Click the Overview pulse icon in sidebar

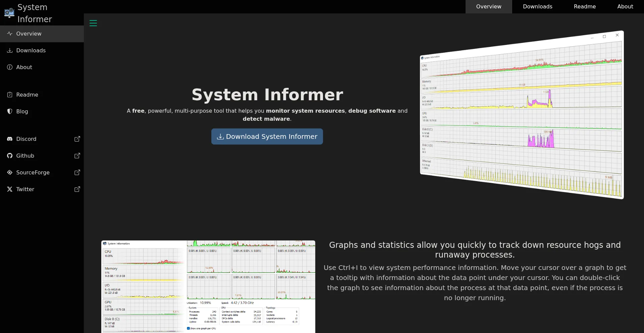(10, 34)
